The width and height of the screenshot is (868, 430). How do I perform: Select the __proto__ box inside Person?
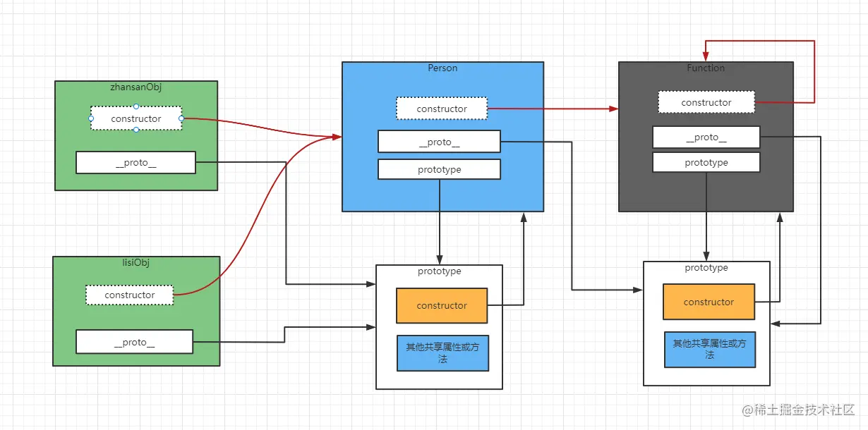pyautogui.click(x=439, y=142)
